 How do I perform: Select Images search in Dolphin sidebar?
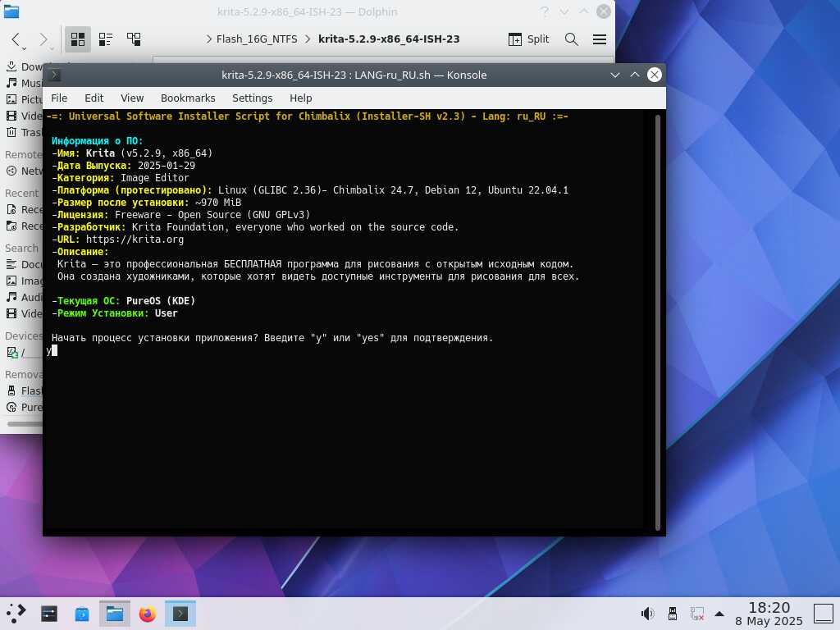coord(24,281)
